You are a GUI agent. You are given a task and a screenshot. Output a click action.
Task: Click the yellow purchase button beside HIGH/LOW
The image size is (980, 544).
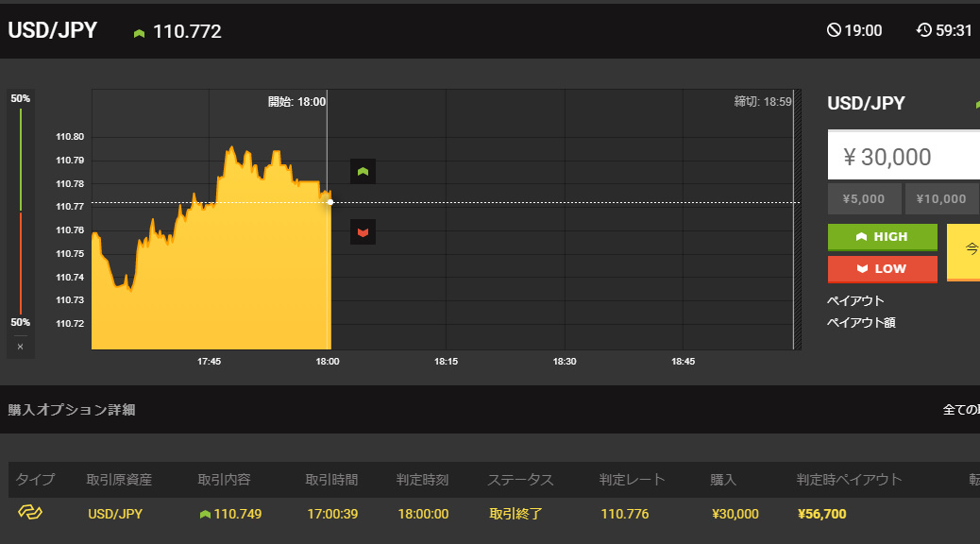(963, 252)
